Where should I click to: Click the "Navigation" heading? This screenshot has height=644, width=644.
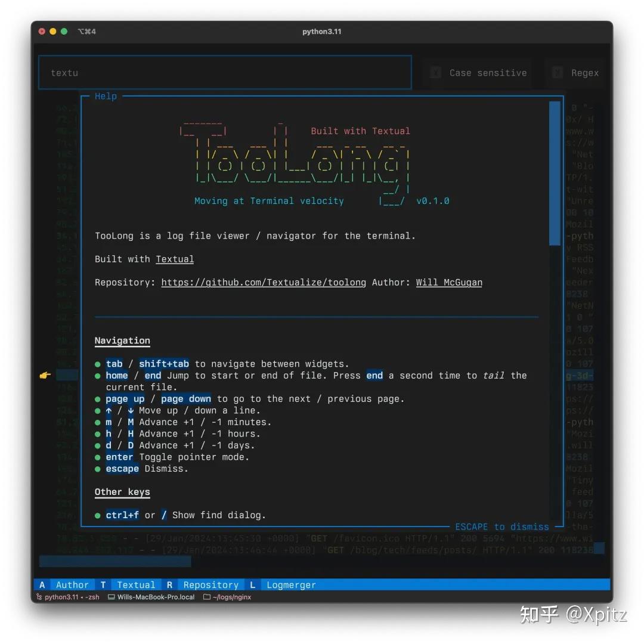pyautogui.click(x=122, y=341)
